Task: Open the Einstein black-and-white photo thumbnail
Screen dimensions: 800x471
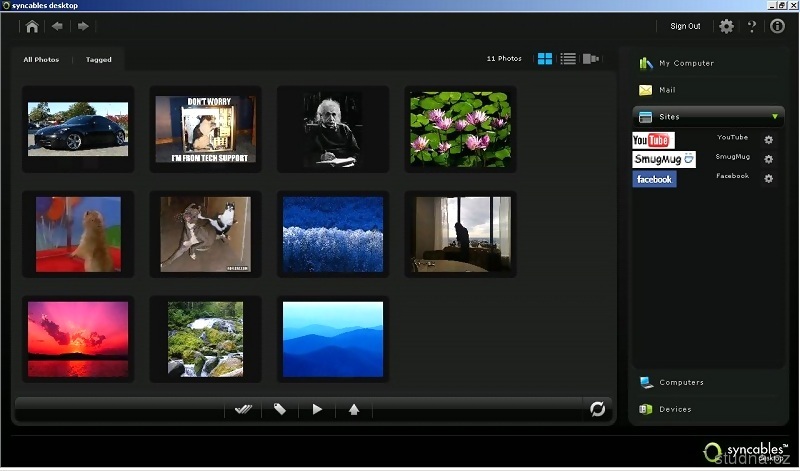Action: (333, 129)
